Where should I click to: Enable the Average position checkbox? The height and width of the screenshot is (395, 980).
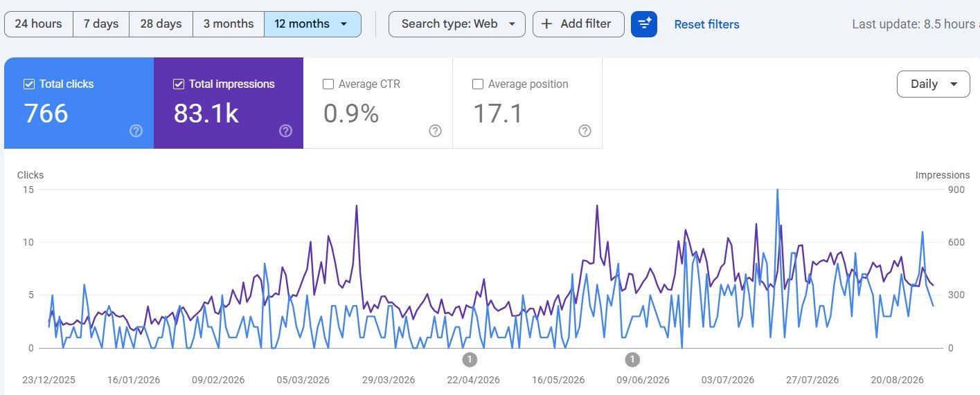[x=478, y=84]
